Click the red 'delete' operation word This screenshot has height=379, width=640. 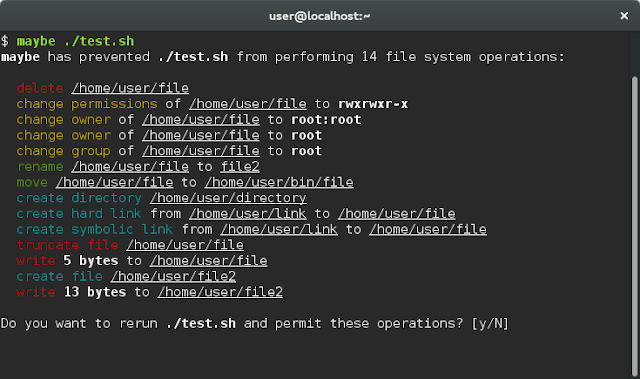[x=40, y=88]
